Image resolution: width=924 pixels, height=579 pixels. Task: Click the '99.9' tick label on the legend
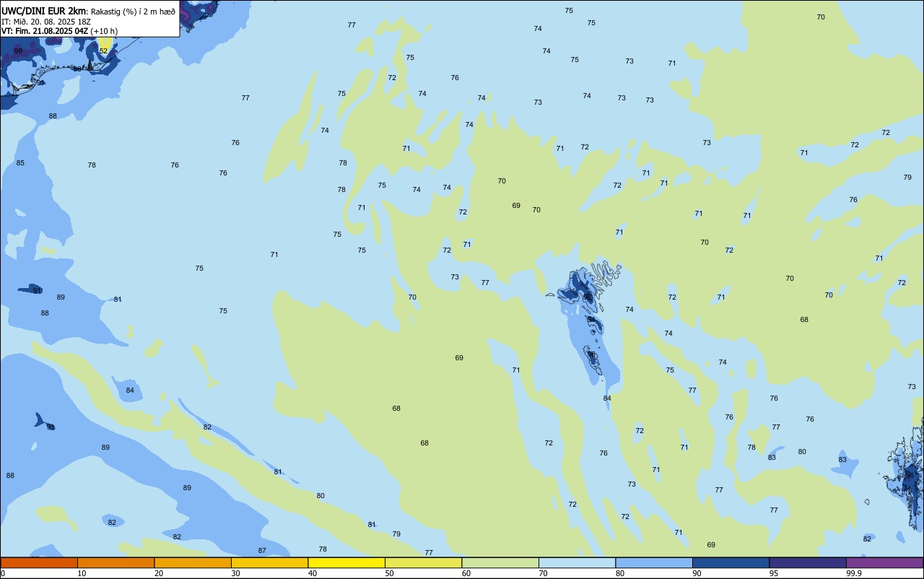point(853,573)
